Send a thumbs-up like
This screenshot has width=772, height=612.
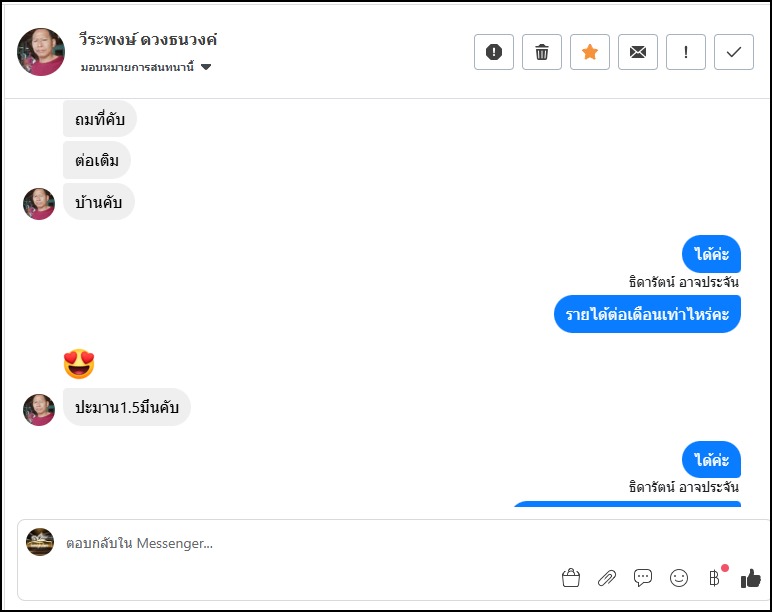(x=750, y=578)
